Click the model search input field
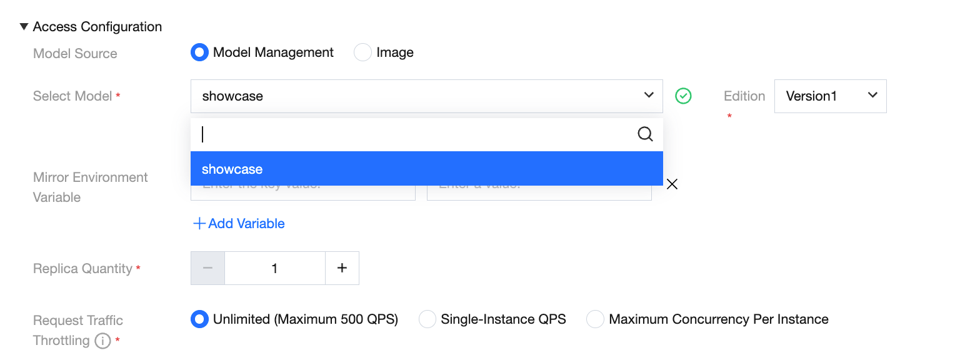980x355 pixels. pos(412,134)
